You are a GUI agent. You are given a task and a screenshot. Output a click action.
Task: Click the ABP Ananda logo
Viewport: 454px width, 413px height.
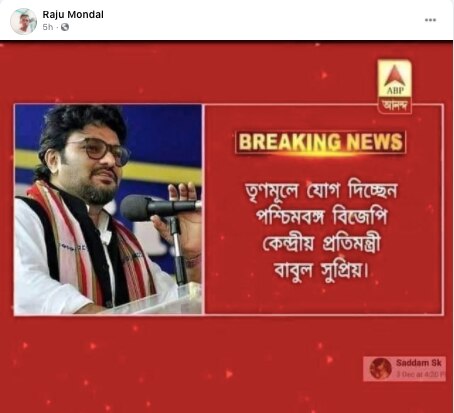point(394,86)
